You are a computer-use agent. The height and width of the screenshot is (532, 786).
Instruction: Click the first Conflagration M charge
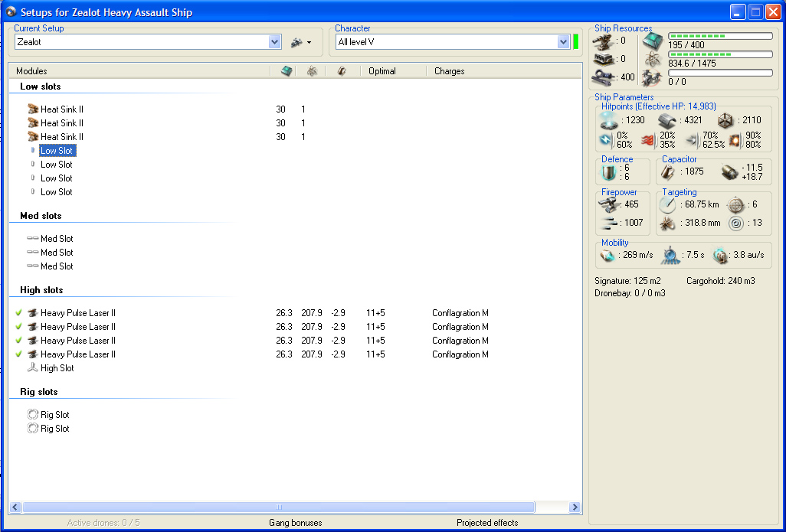tap(460, 313)
